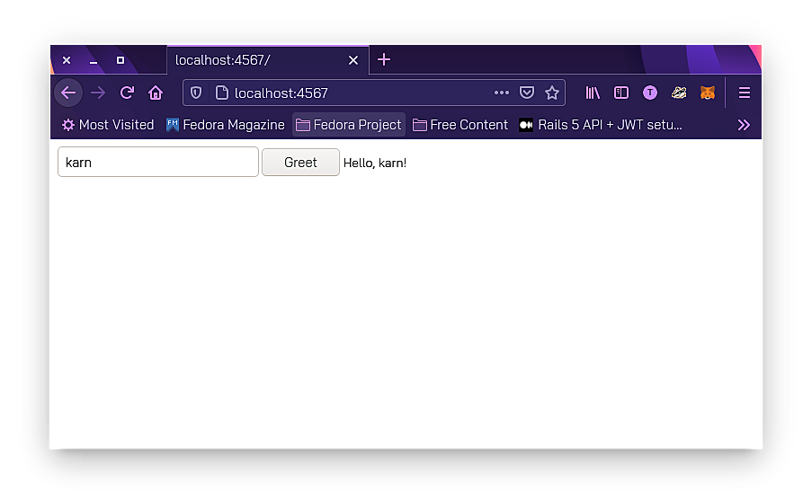Click the name field containing "karn"
Screen dimensions: 812x504
coord(158,163)
